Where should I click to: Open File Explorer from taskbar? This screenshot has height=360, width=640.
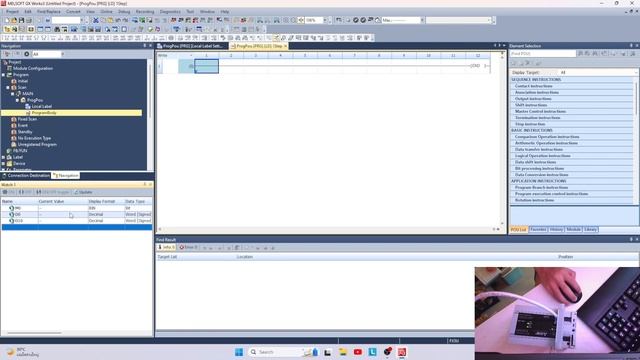342,352
